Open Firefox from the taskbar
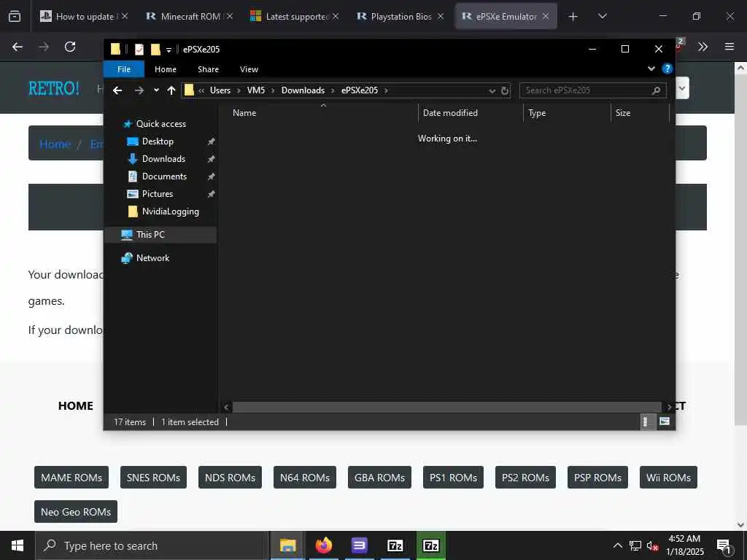Screen dimensions: 747x560 pos(323,545)
